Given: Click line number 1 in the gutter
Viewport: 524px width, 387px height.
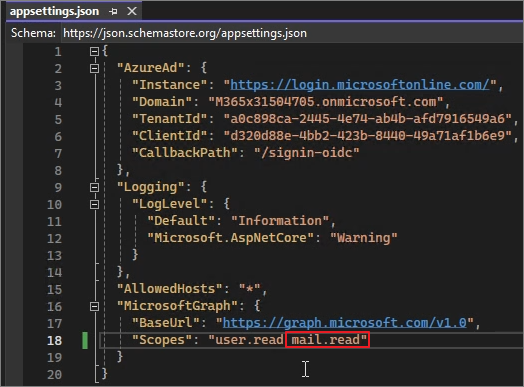Looking at the screenshot, I should 58,52.
